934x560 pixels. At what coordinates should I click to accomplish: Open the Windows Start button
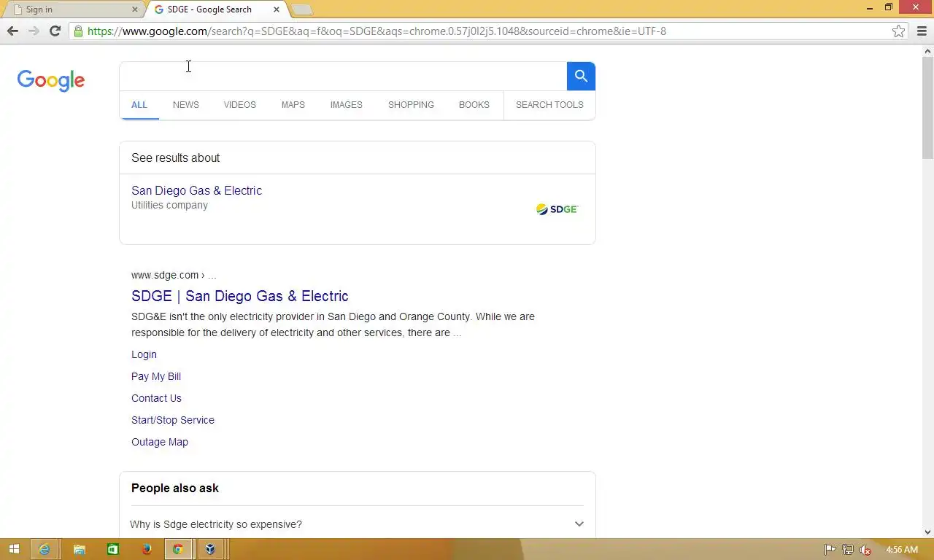(x=13, y=549)
